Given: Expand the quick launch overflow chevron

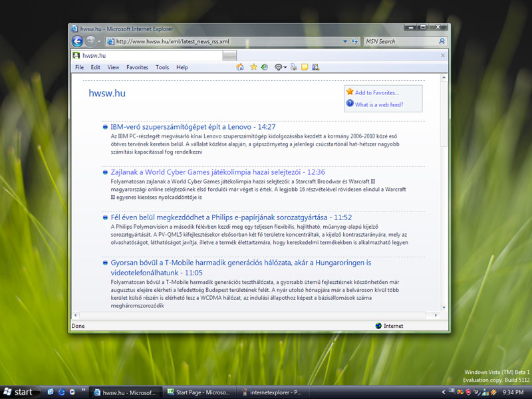Looking at the screenshot, I should pos(83,390).
